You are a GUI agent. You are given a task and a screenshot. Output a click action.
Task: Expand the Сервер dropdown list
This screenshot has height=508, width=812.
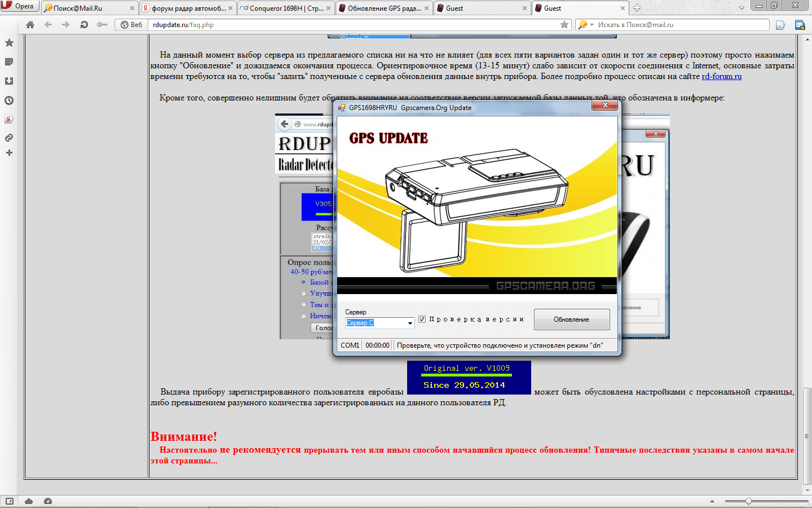(410, 323)
